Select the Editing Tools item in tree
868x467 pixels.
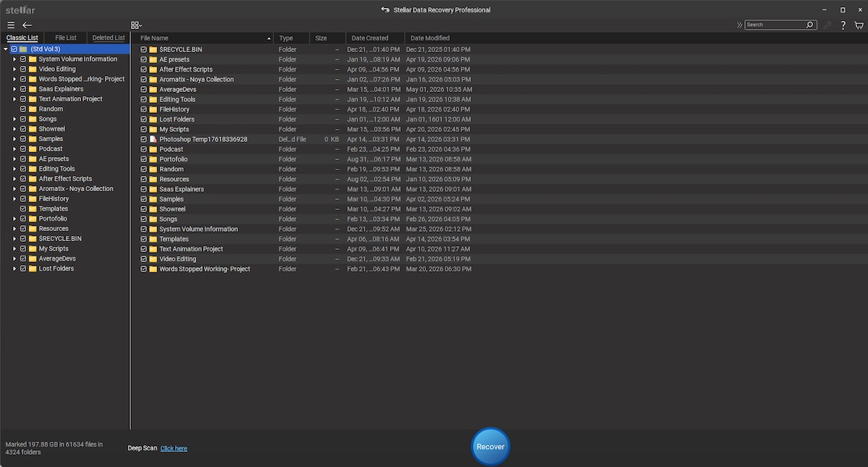[x=57, y=169]
